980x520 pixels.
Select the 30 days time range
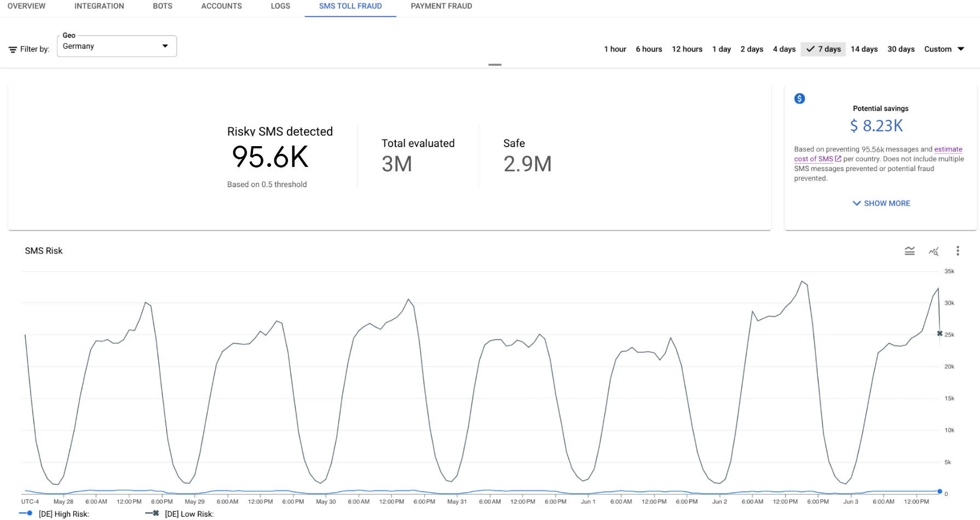coord(901,49)
